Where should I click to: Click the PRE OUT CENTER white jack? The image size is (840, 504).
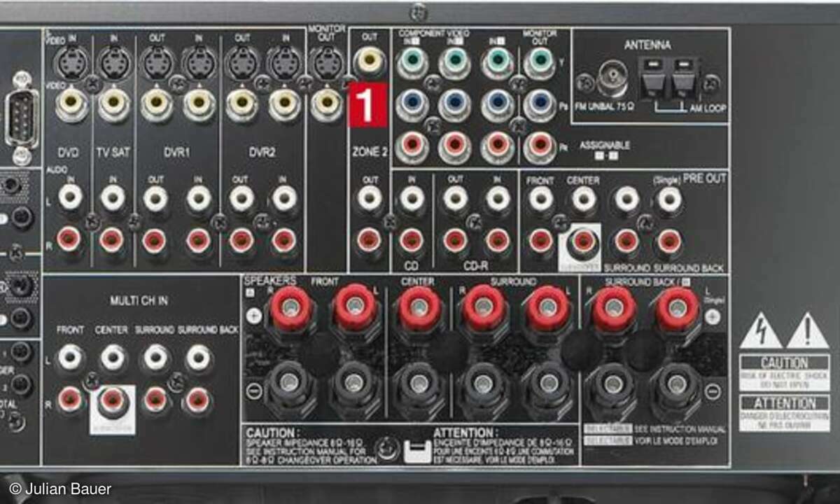(583, 199)
